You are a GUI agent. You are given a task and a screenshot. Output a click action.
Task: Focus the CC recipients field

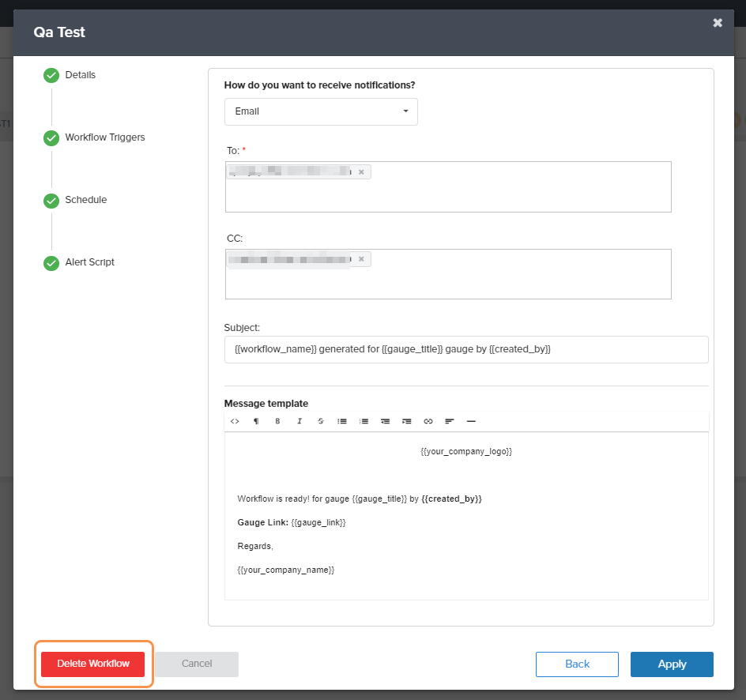pos(448,274)
